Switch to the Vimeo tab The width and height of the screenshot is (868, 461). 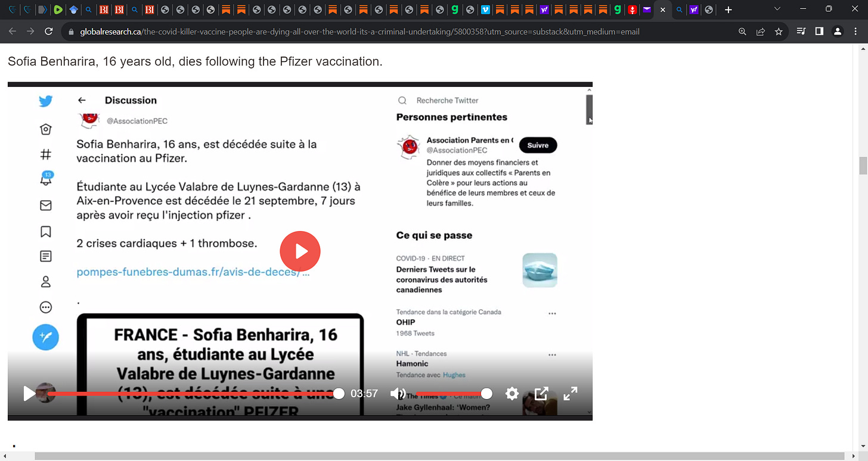[485, 10]
